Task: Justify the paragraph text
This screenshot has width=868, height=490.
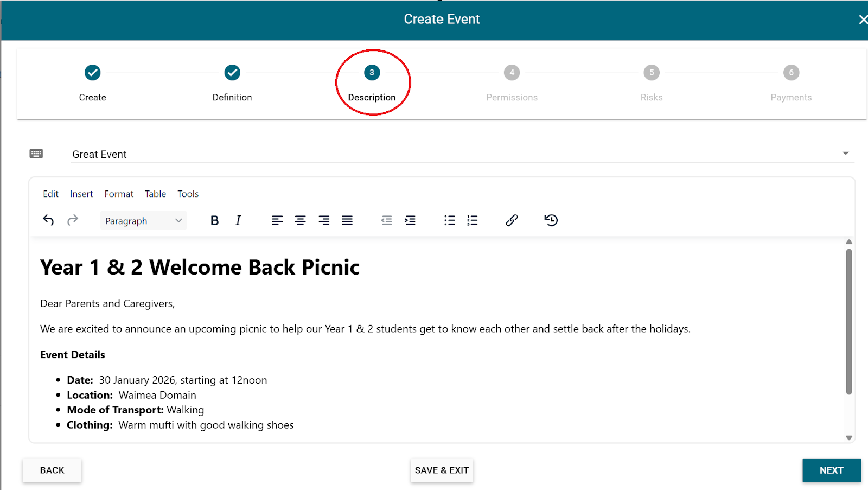Action: point(347,220)
